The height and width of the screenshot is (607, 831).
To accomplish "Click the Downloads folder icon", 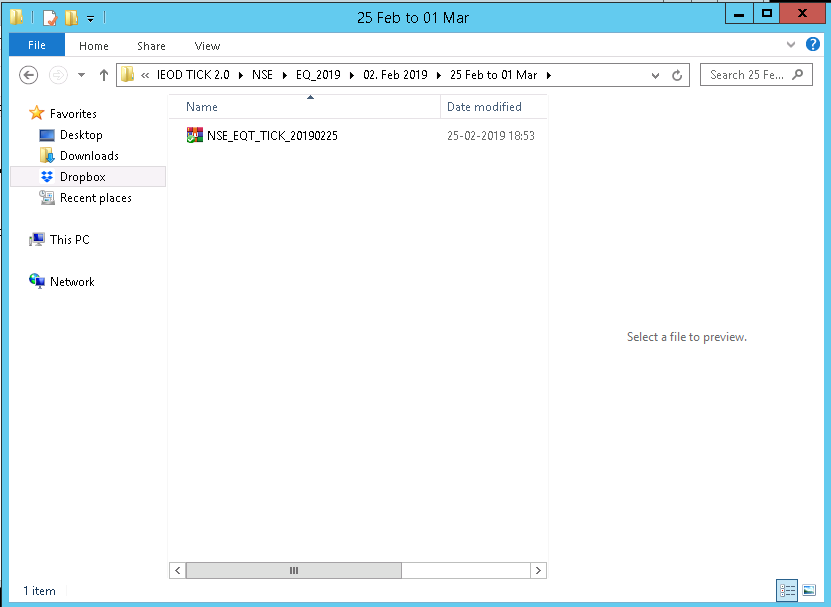I will point(47,155).
